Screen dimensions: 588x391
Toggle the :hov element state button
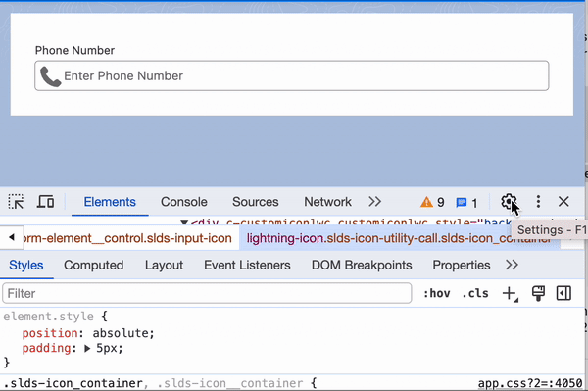click(436, 293)
